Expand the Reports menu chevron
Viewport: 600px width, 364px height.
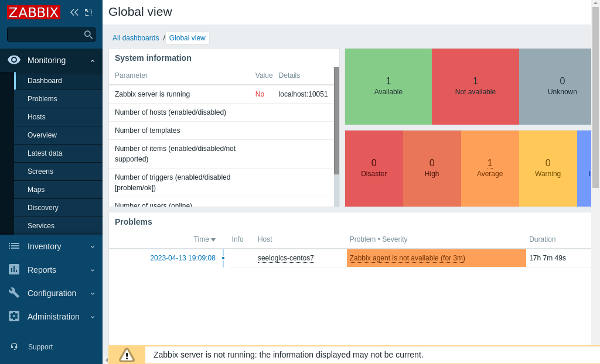pos(93,270)
